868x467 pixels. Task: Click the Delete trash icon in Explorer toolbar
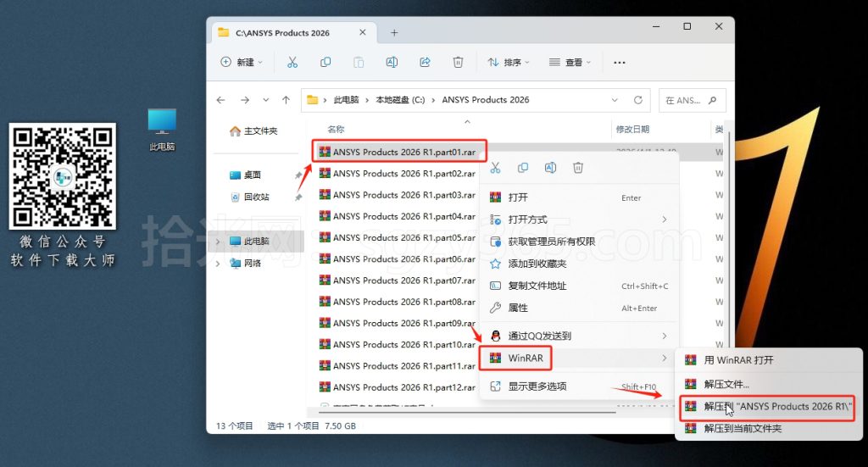(458, 63)
